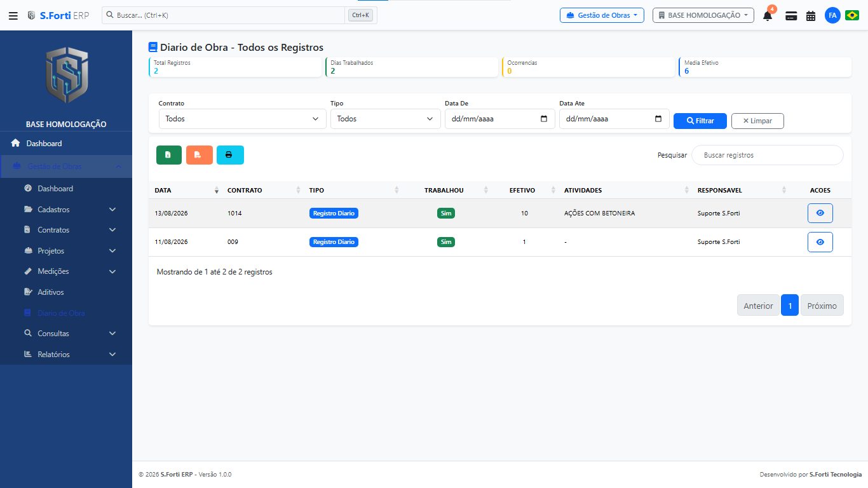The image size is (868, 488).
Task: Click the Limpar button
Action: coord(757,121)
